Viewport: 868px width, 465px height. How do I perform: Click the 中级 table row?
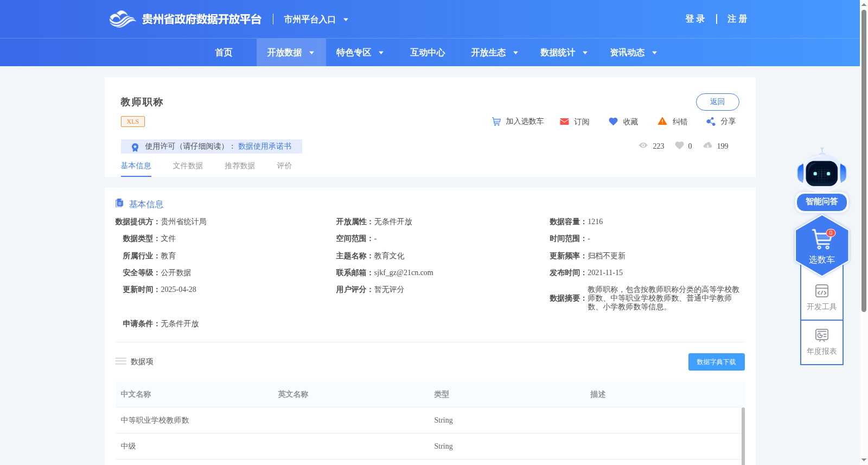click(x=429, y=447)
